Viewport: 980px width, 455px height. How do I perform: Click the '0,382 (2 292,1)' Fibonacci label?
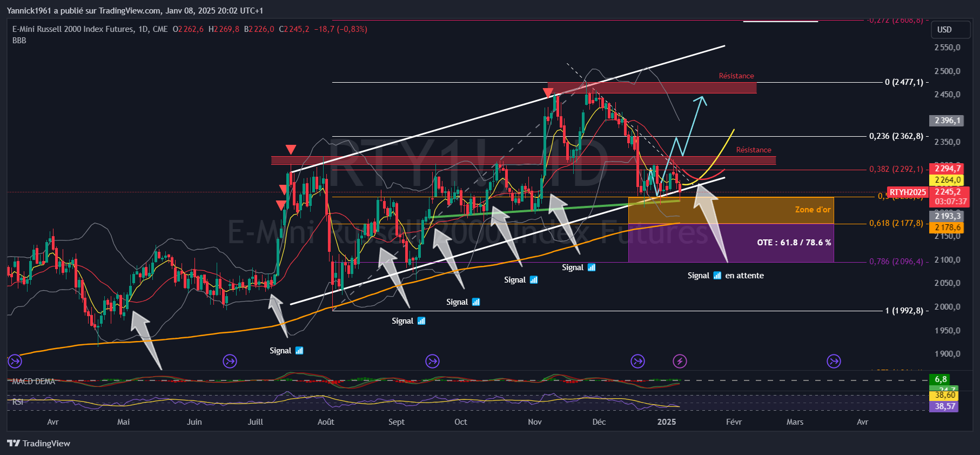[896, 169]
